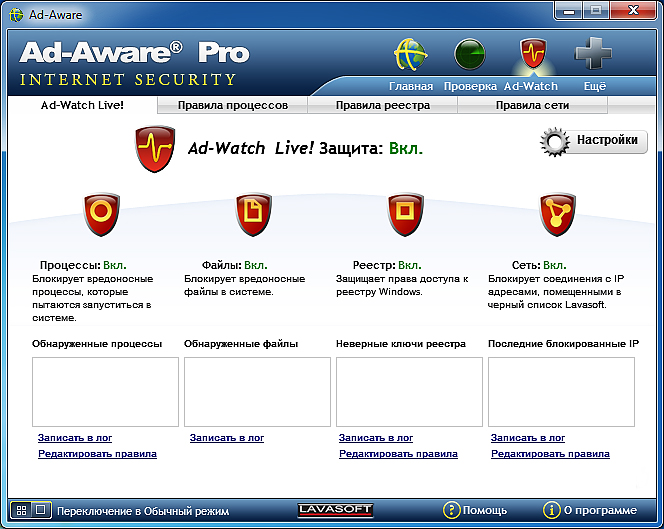Click the Обнаруженные процессы heading

pyautogui.click(x=97, y=344)
